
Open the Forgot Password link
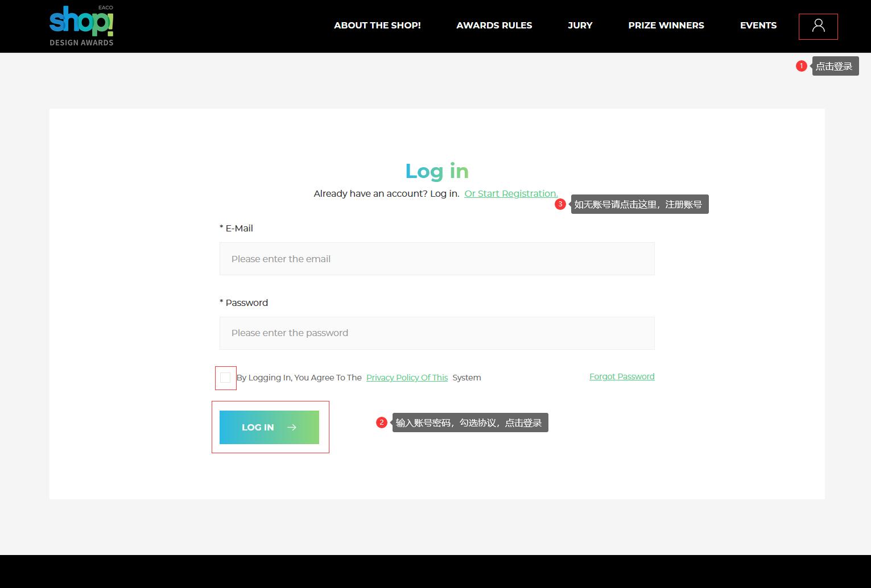[621, 376]
